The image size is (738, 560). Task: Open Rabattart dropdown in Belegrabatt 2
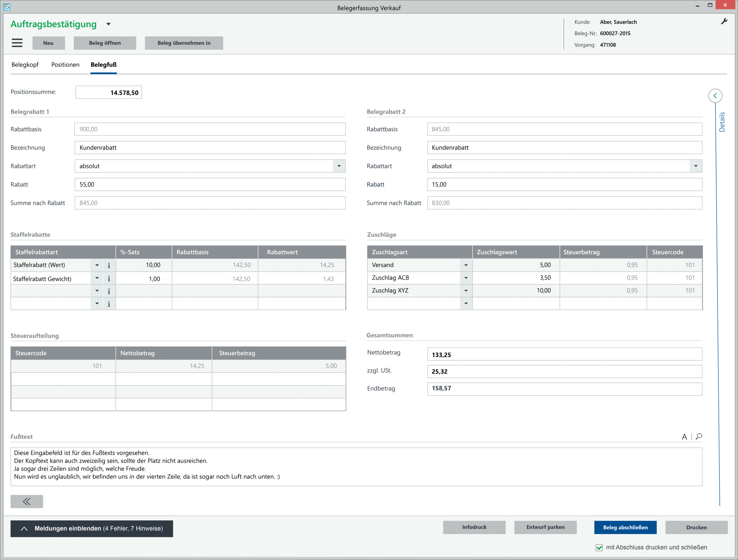(x=696, y=166)
